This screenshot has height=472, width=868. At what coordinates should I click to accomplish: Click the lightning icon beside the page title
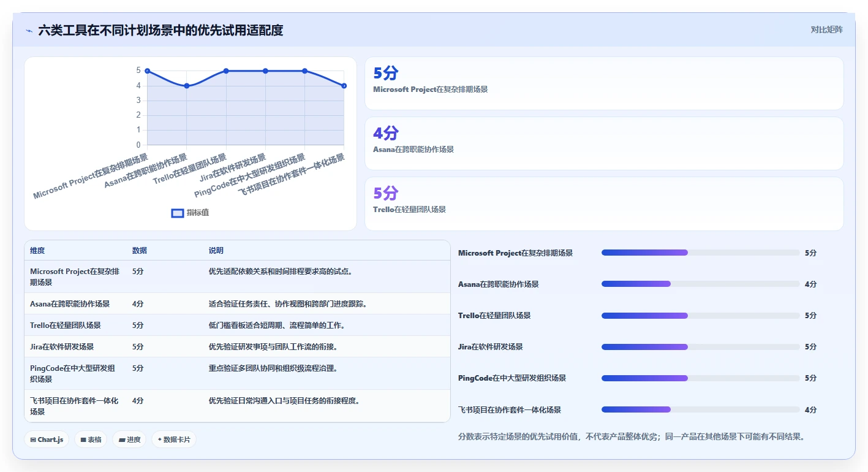[x=29, y=30]
